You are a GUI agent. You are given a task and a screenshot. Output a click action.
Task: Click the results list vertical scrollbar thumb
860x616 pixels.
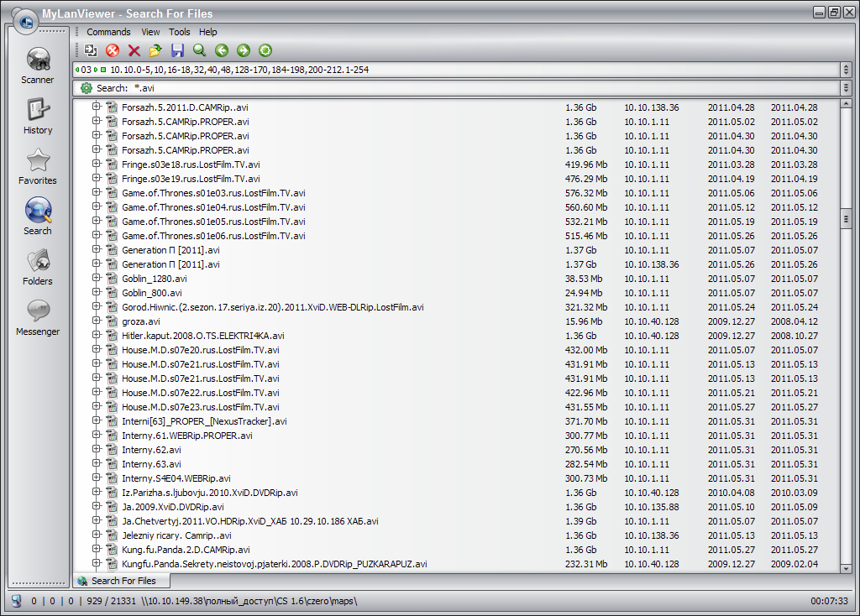pyautogui.click(x=847, y=218)
